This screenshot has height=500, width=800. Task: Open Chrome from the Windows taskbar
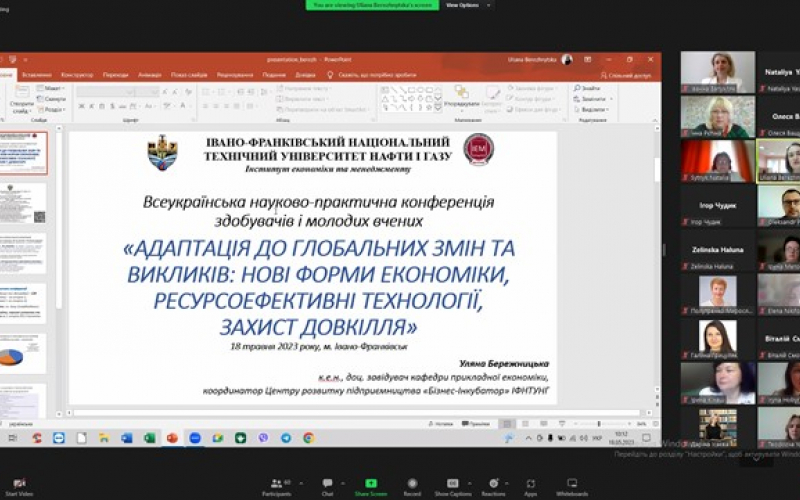[308, 438]
